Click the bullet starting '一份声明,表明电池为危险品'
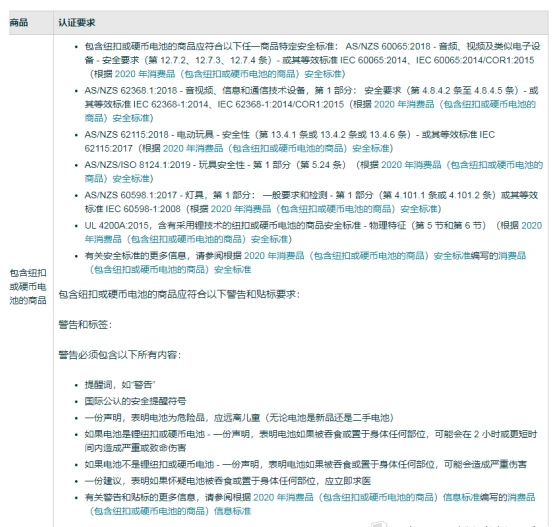 click(239, 418)
